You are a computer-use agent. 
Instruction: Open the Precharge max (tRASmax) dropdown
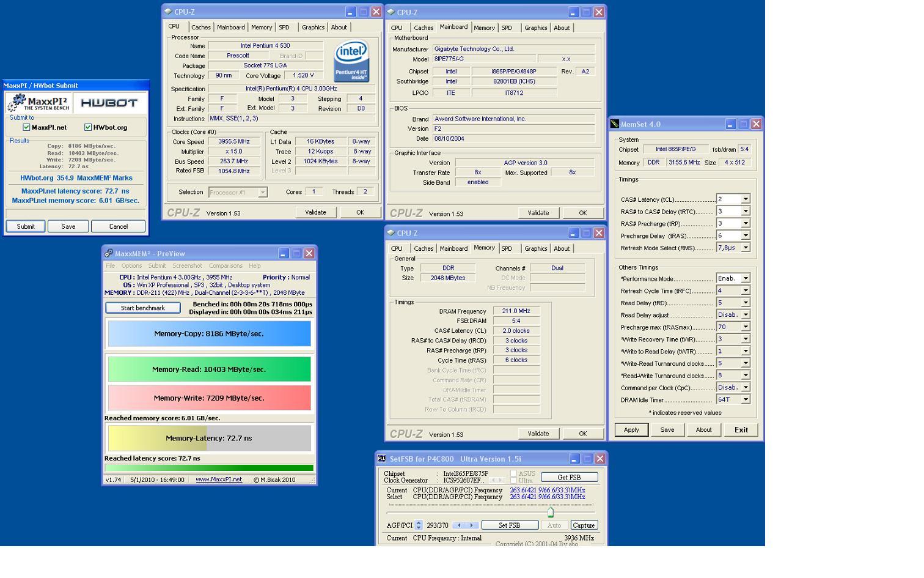pos(746,327)
